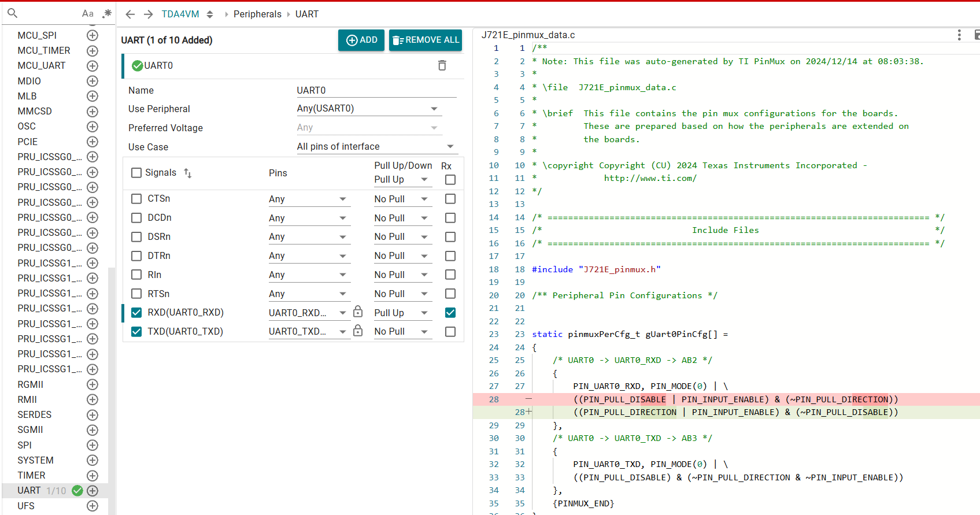Open the RTSn Pins dropdown
The image size is (980, 515).
pos(309,294)
